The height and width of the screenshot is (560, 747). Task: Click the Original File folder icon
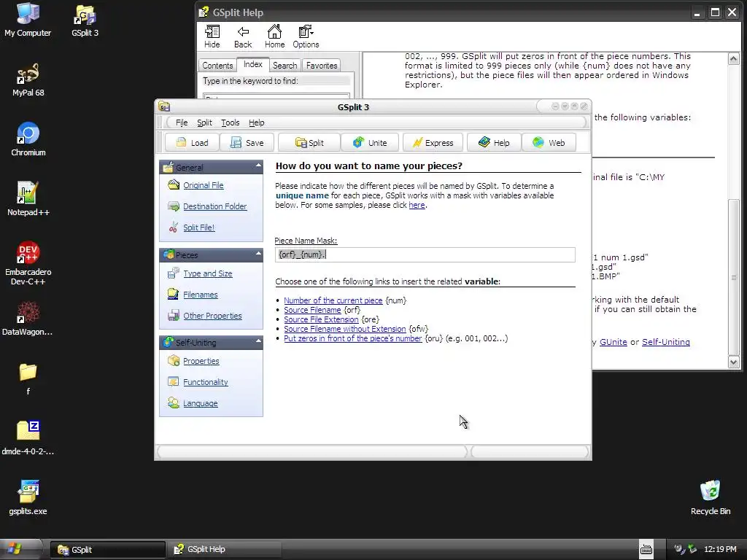[174, 184]
